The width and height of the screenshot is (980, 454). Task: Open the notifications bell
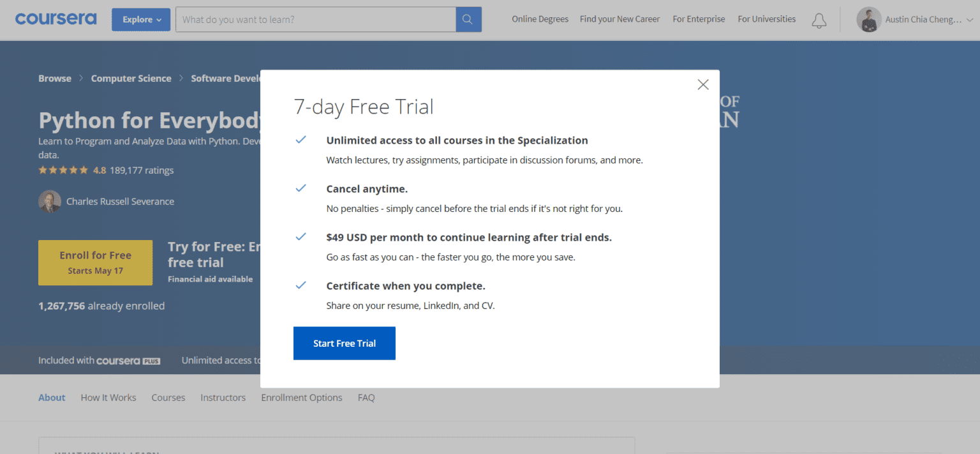(819, 20)
